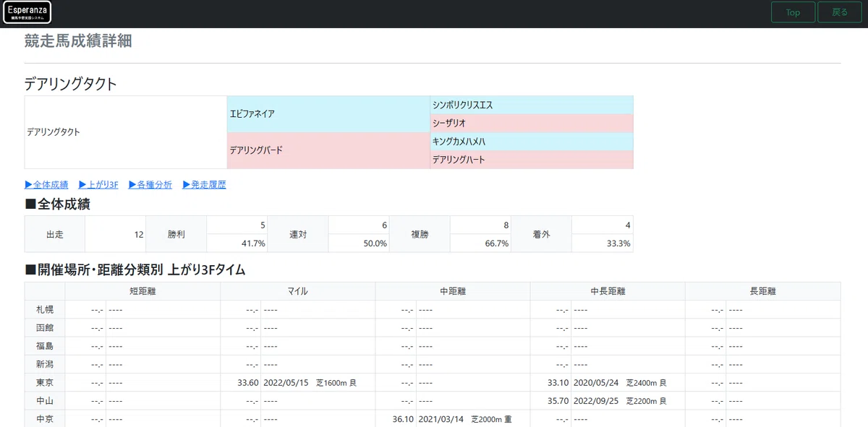
Task: Click 2022/09/25 芝2200m 良 entry
Action: (x=620, y=400)
